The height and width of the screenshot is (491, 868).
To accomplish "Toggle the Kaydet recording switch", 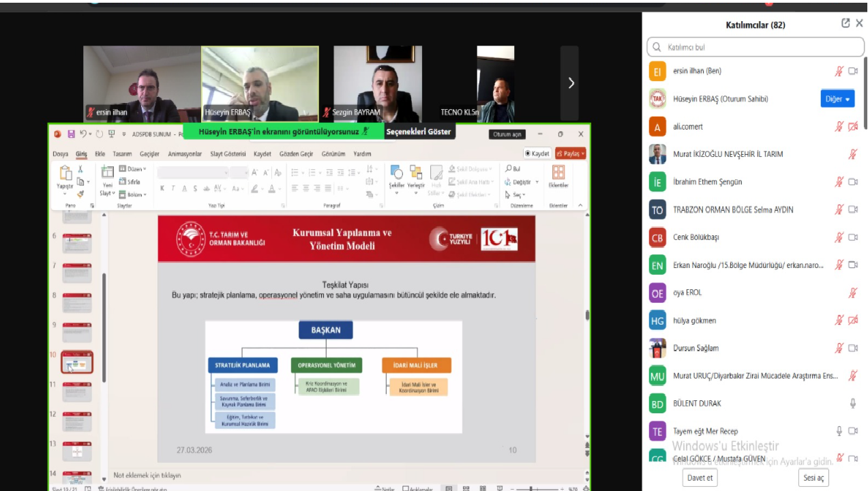I will (537, 153).
